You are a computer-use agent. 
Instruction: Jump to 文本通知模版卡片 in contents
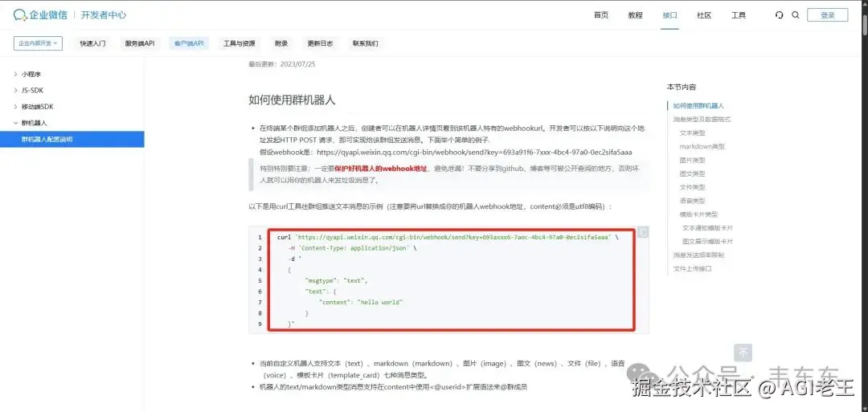(708, 228)
